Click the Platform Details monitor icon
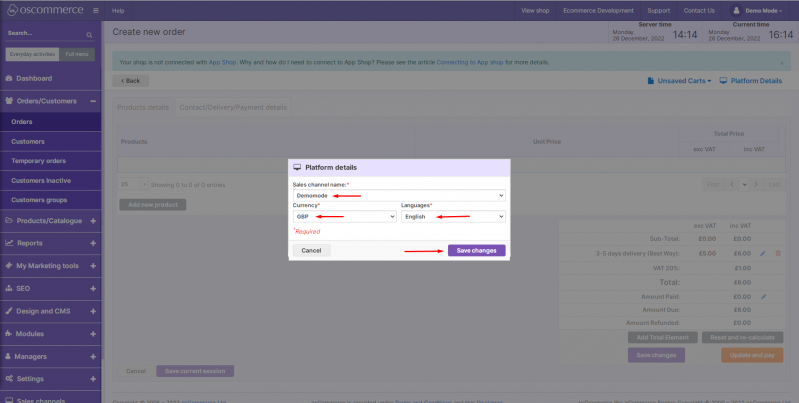The width and height of the screenshot is (799, 403). tap(725, 81)
